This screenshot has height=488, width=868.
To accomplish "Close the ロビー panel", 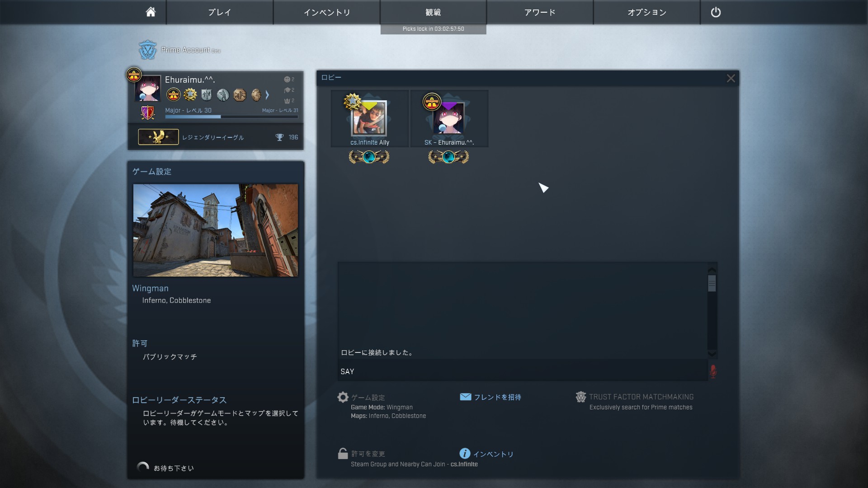I will [x=731, y=78].
